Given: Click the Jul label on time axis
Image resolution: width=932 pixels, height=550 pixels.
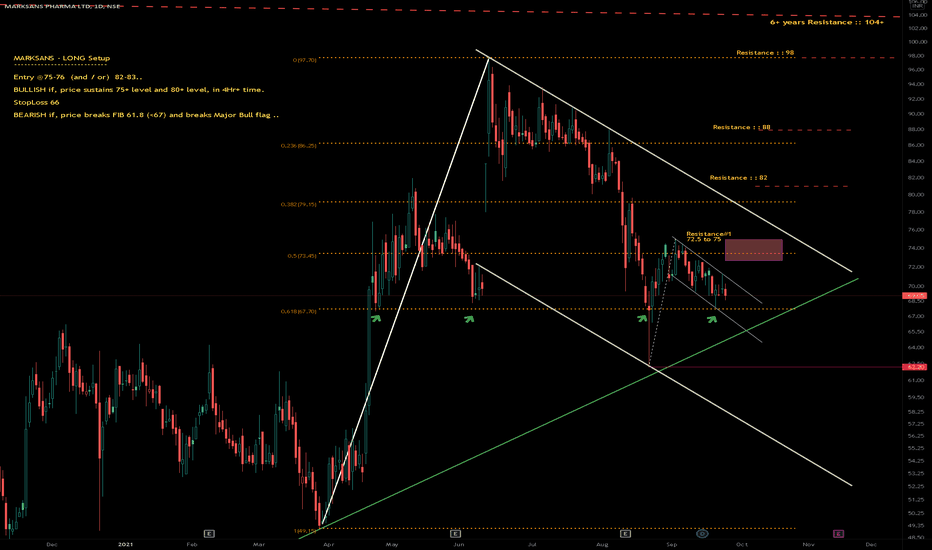Looking at the screenshot, I should (532, 544).
